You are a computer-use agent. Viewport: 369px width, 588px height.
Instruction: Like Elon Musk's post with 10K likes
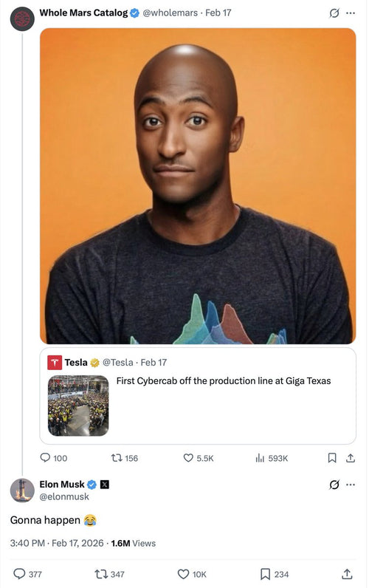[x=192, y=574]
